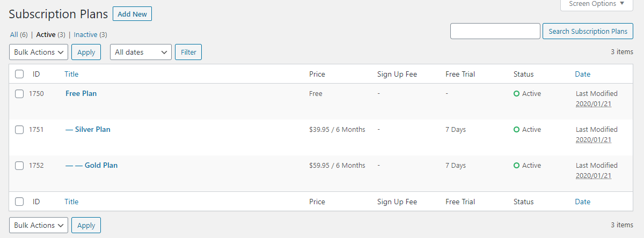
Task: Focus the subscription plans search field
Action: pos(495,31)
